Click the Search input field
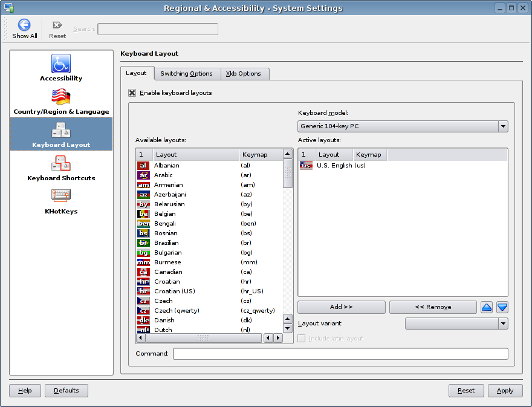The height and width of the screenshot is (407, 532). click(x=158, y=29)
